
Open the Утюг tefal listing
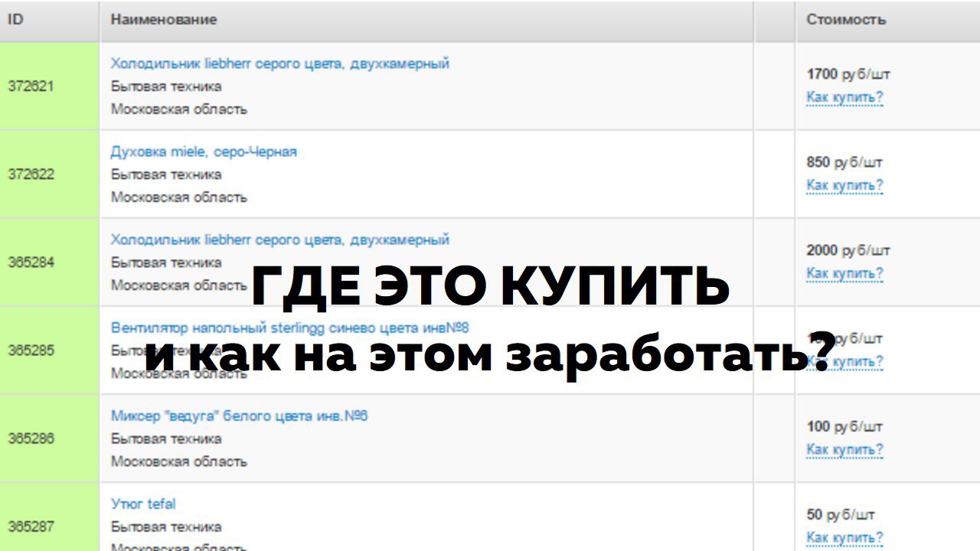pyautogui.click(x=143, y=504)
